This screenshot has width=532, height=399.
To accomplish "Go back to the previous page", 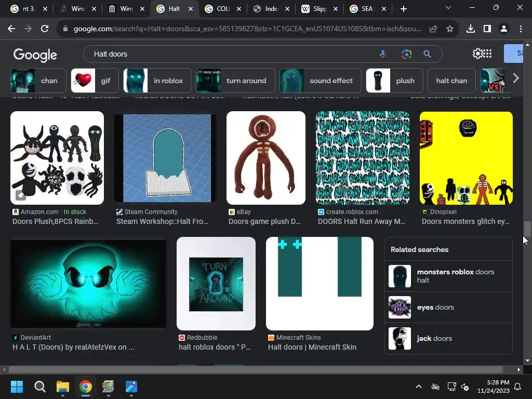I will [x=11, y=29].
